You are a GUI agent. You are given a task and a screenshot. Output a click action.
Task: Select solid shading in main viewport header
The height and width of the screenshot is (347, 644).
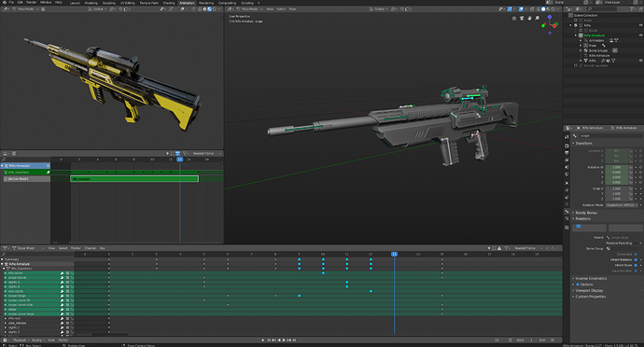coord(543,8)
